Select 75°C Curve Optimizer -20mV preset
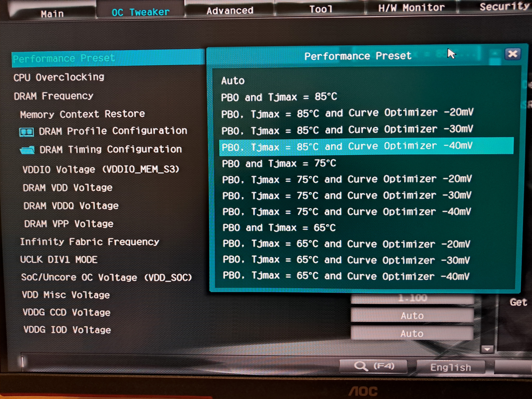Viewport: 532px width, 399px height. click(347, 179)
